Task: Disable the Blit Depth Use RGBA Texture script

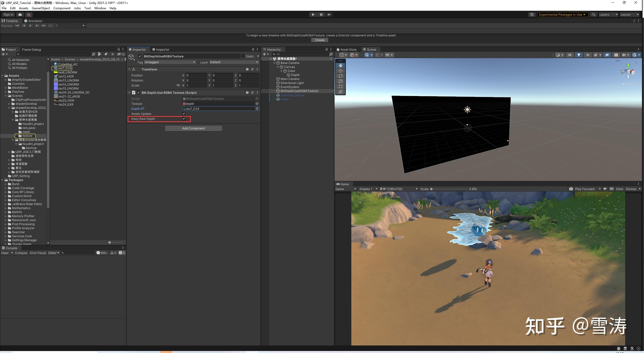Action: point(138,93)
